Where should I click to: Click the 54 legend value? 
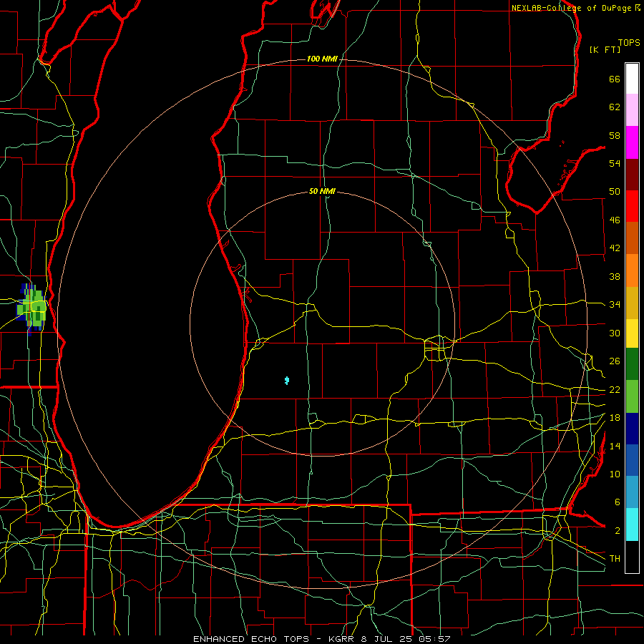[615, 163]
